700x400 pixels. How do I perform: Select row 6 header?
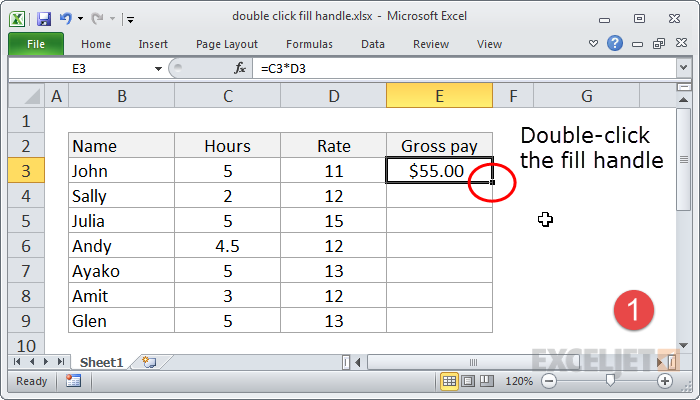point(26,246)
